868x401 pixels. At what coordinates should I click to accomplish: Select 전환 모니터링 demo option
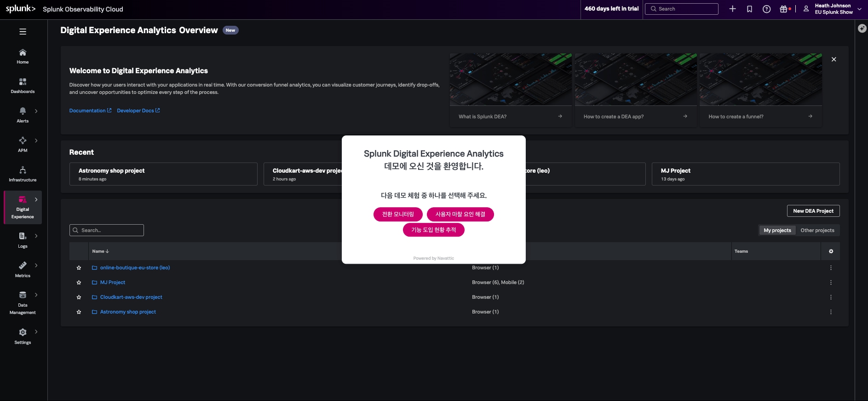(x=398, y=215)
